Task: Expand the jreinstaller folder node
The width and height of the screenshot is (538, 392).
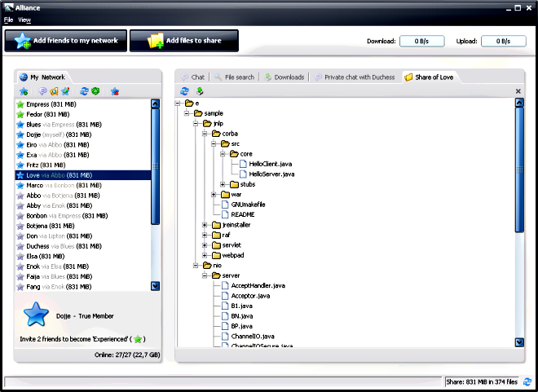Action: (205, 225)
